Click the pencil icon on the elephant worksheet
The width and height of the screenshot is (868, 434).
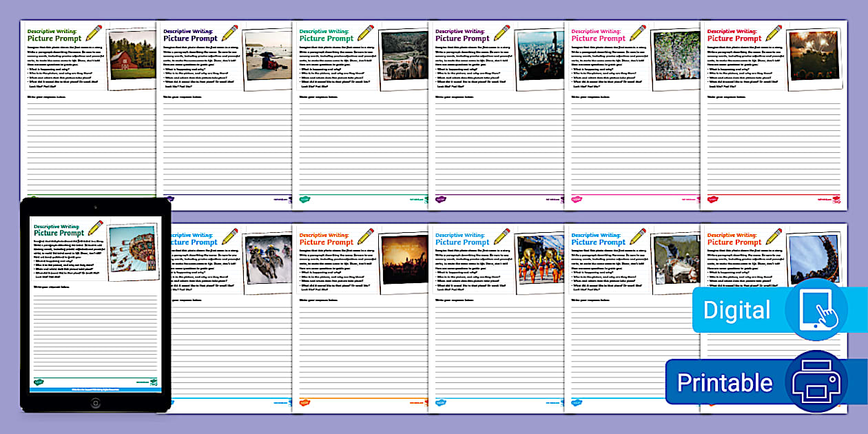365,33
